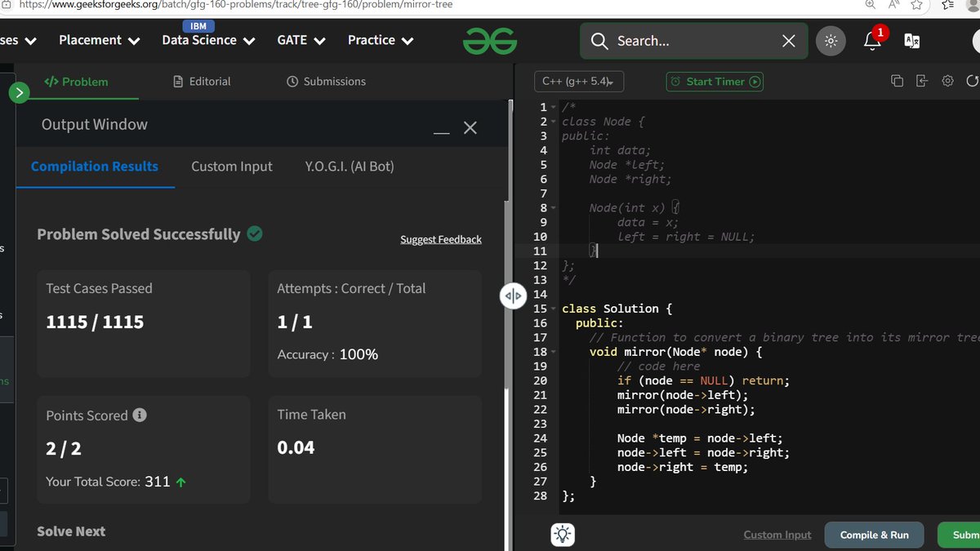Screen dimensions: 980x551
Task: Collapse the mirror function fold at line 18
Action: coord(554,352)
